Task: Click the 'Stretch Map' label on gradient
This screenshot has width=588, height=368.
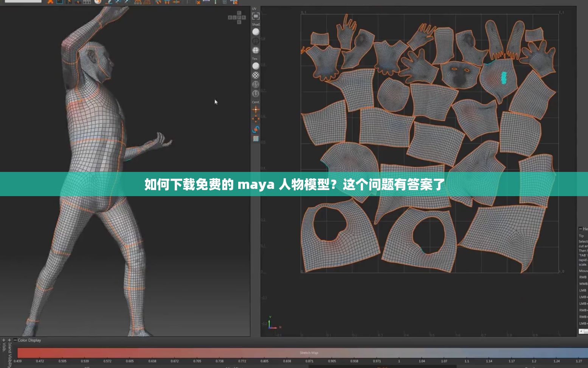Action: [309, 353]
